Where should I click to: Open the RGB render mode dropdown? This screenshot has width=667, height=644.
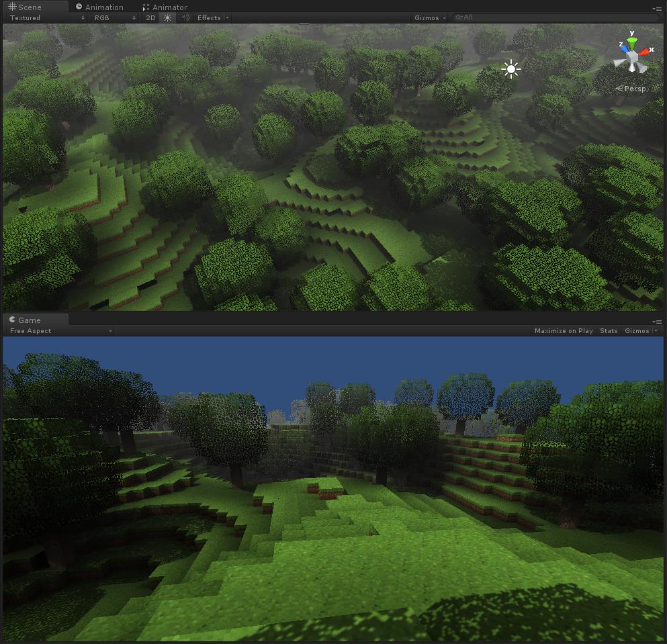(115, 18)
